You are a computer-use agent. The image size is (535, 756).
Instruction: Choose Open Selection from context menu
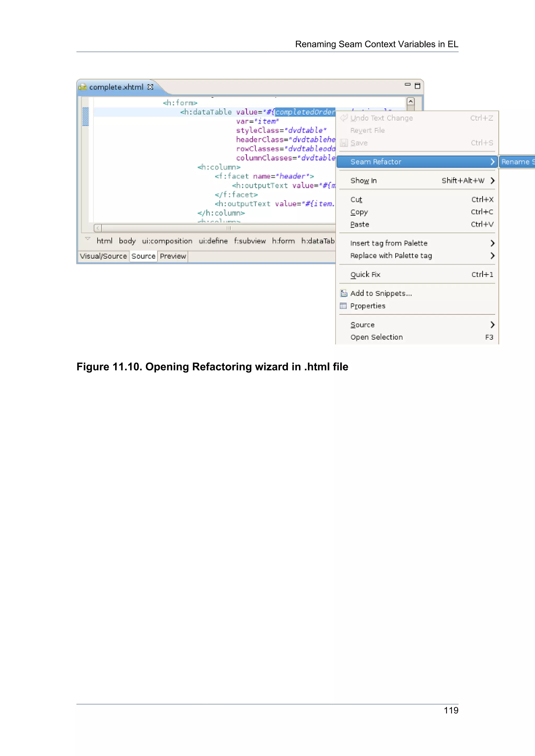417,337
